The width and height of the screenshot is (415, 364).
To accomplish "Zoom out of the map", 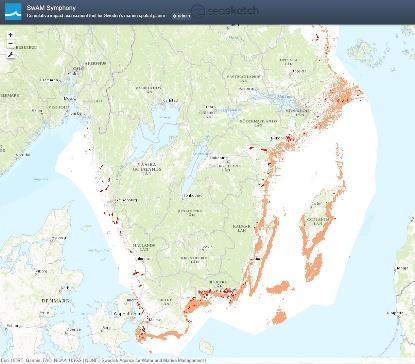I will (11, 43).
